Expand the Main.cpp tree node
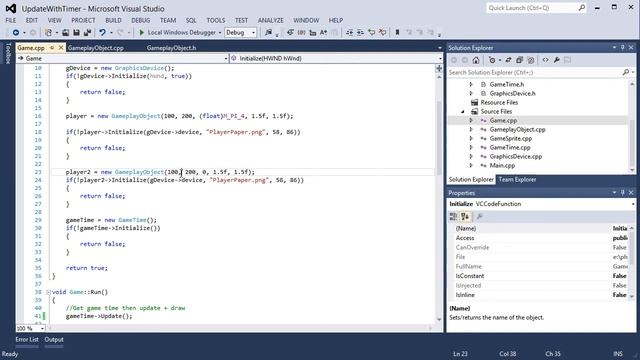 [x=471, y=165]
